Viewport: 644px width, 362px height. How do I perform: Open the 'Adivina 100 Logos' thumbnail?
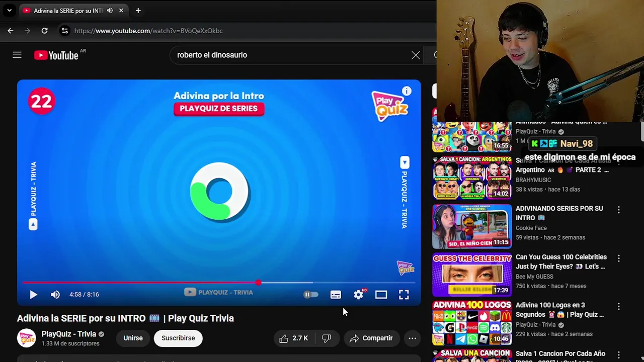472,323
